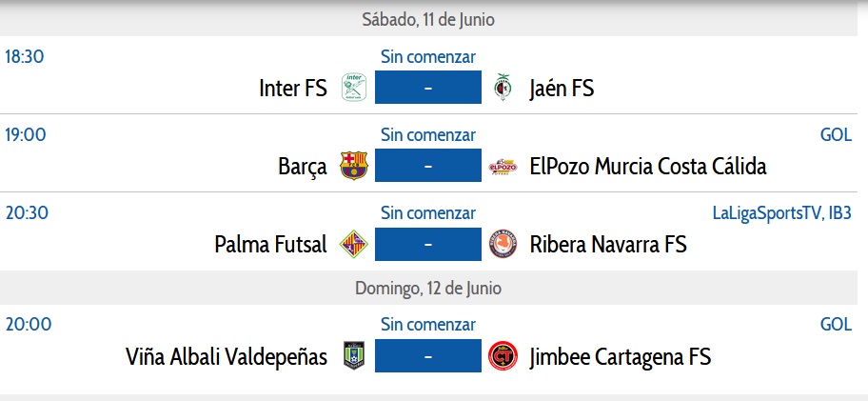Open Valdepeñas vs Cartagena score box
Viewport: 868px width, 401px height.
(428, 357)
